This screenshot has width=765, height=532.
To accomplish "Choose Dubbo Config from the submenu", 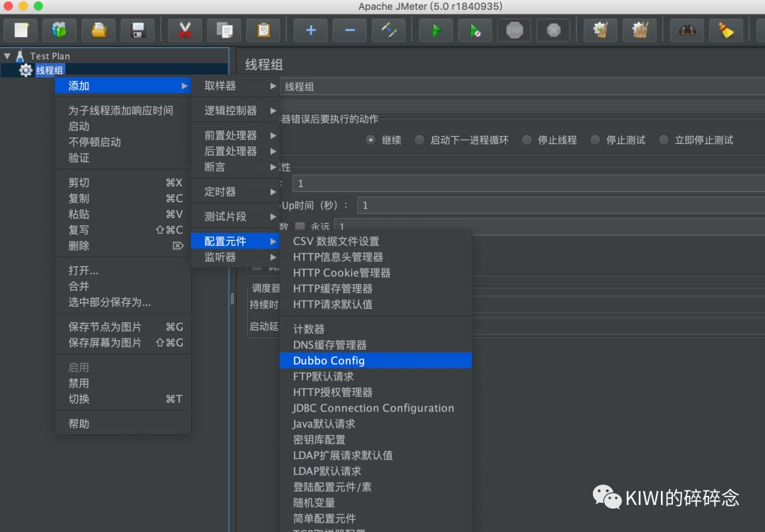I will point(375,361).
